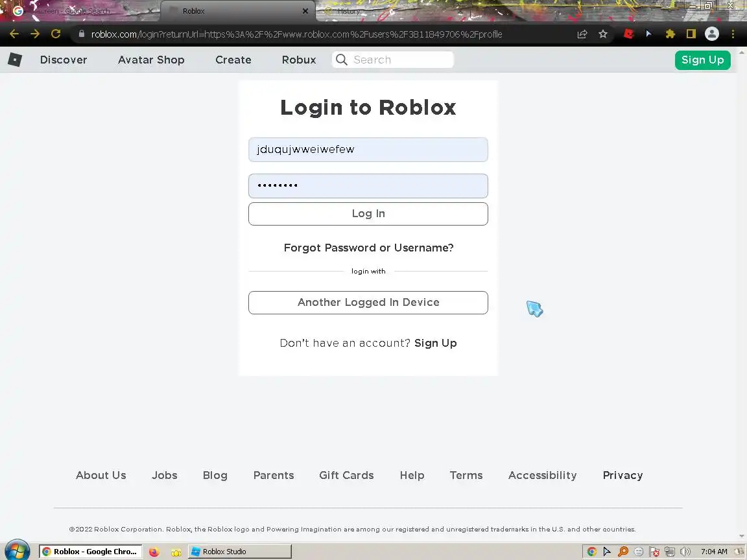Image resolution: width=747 pixels, height=560 pixels.
Task: Open the Help footer link
Action: (412, 475)
